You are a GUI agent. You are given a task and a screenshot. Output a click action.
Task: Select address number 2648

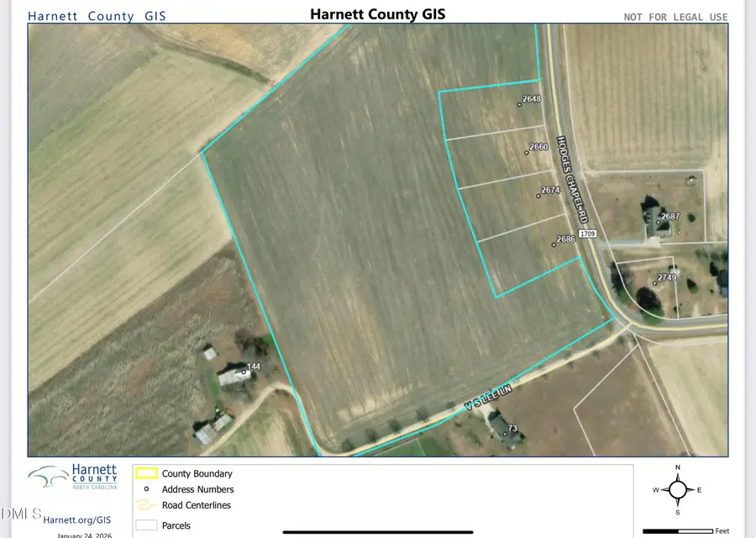[530, 99]
